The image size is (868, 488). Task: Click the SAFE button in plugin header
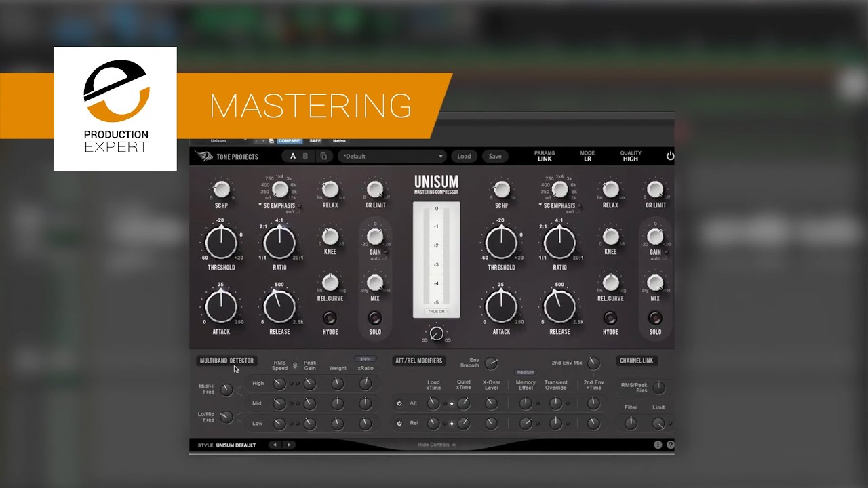[315, 141]
